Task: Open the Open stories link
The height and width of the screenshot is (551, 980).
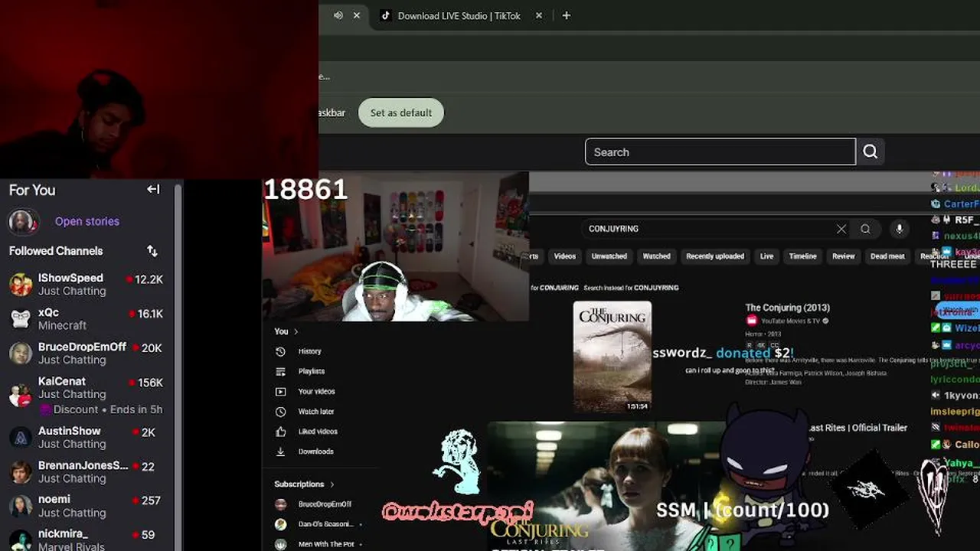Action: 87,221
